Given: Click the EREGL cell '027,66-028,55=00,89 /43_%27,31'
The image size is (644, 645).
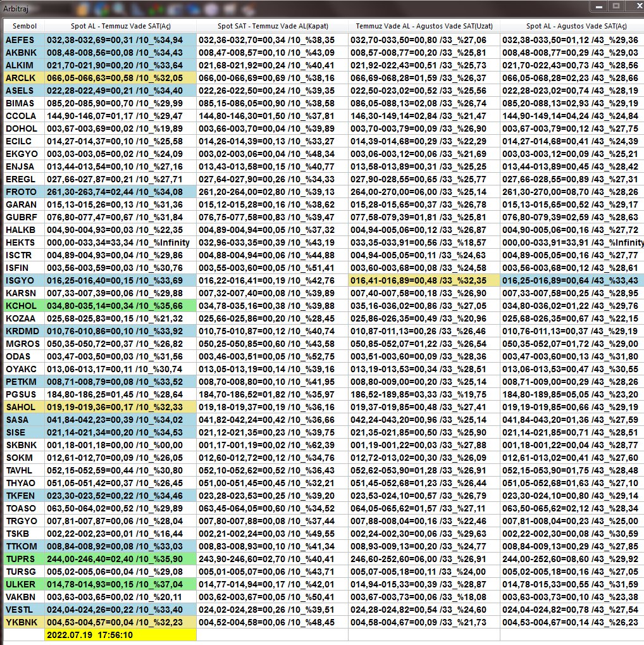Looking at the screenshot, I should click(572, 179).
